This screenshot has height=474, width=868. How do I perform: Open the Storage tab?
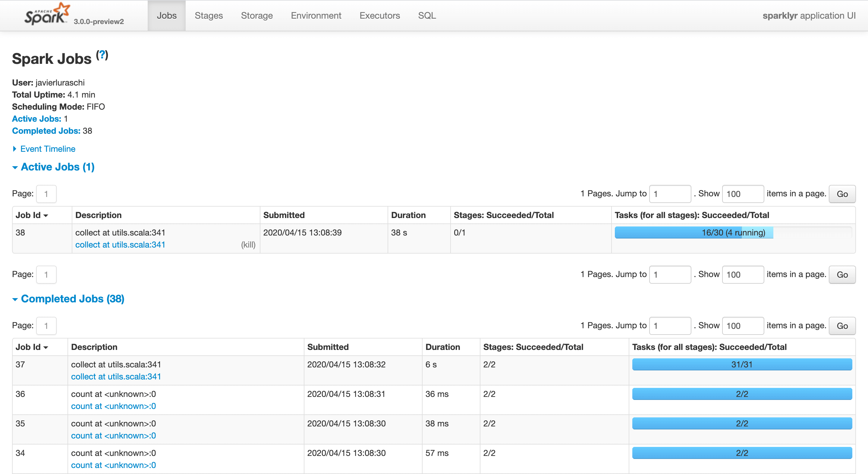tap(257, 15)
